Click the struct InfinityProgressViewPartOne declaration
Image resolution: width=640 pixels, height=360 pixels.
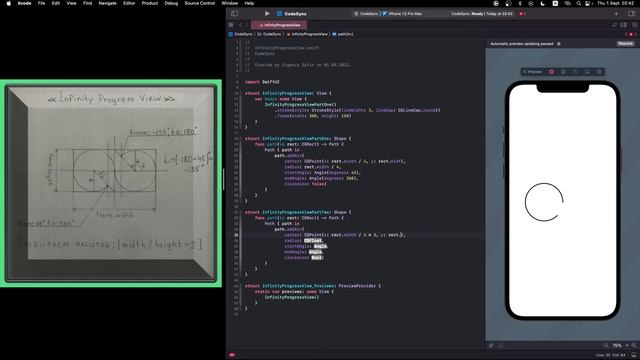(298, 138)
